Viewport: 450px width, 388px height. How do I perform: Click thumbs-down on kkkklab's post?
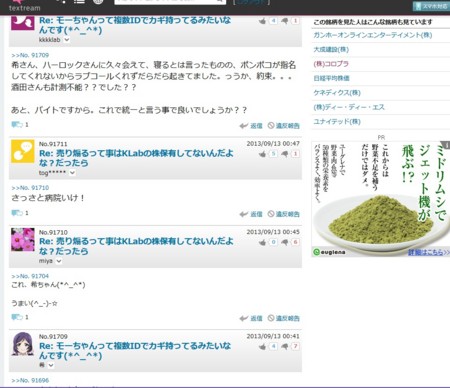284,21
